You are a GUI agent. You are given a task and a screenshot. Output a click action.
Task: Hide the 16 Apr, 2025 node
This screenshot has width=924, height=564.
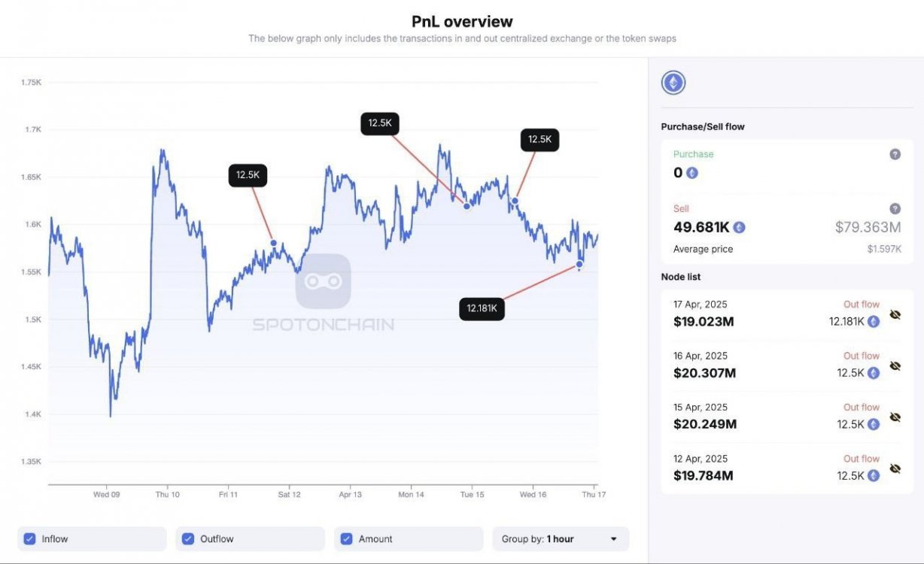[895, 365]
